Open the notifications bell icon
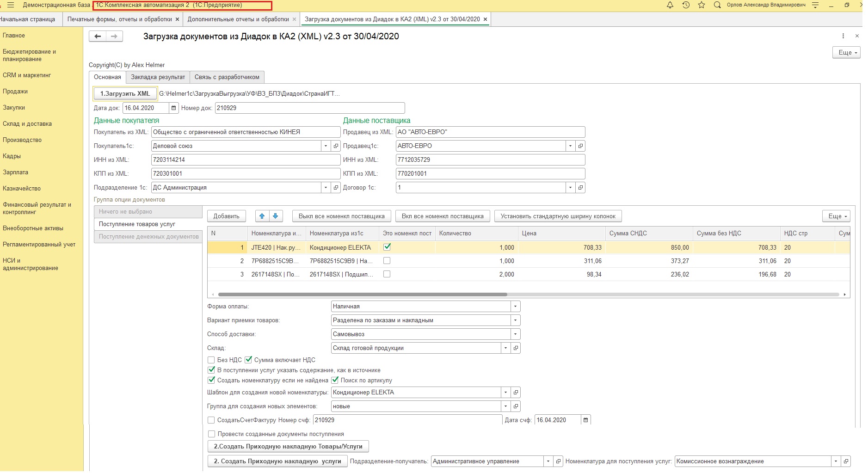 coord(670,5)
